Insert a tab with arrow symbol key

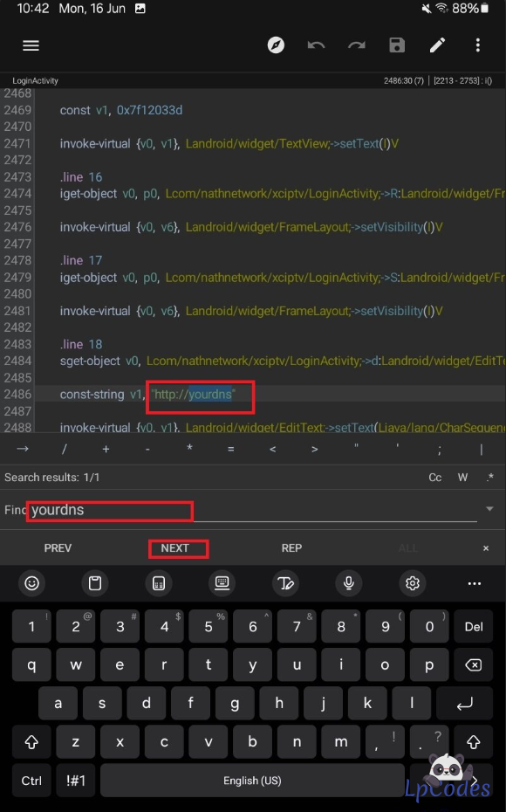click(x=23, y=449)
